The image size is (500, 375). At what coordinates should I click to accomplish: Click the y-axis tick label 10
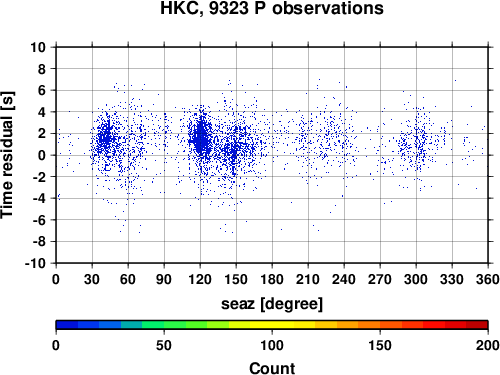[x=38, y=47]
